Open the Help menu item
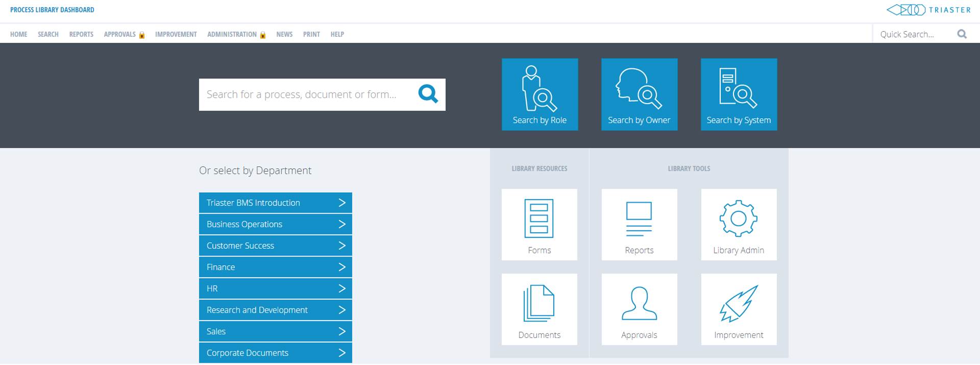 click(x=337, y=34)
